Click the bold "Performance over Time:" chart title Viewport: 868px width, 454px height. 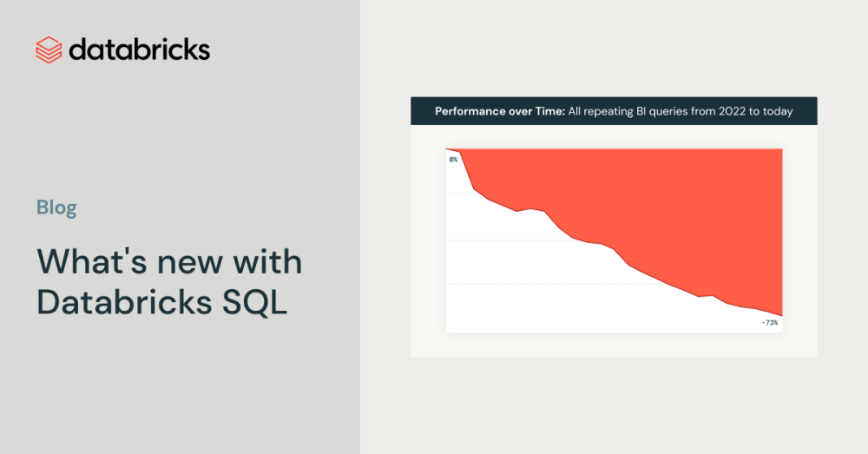tap(499, 111)
